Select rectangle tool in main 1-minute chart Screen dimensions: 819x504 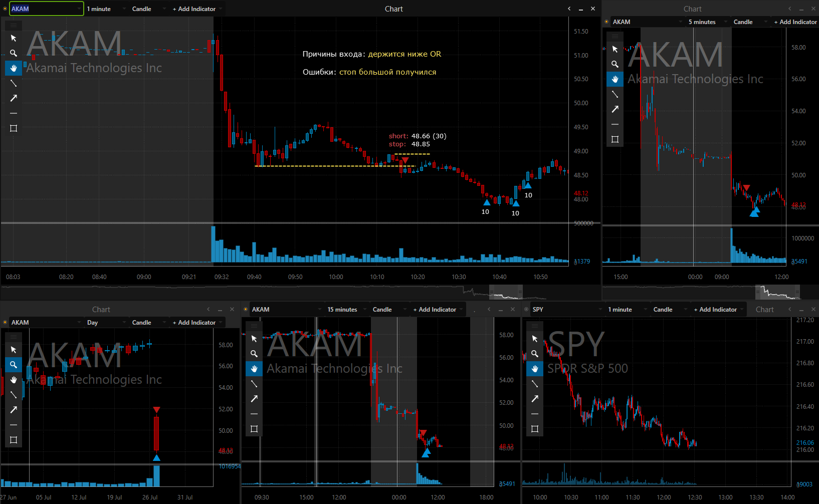click(14, 128)
